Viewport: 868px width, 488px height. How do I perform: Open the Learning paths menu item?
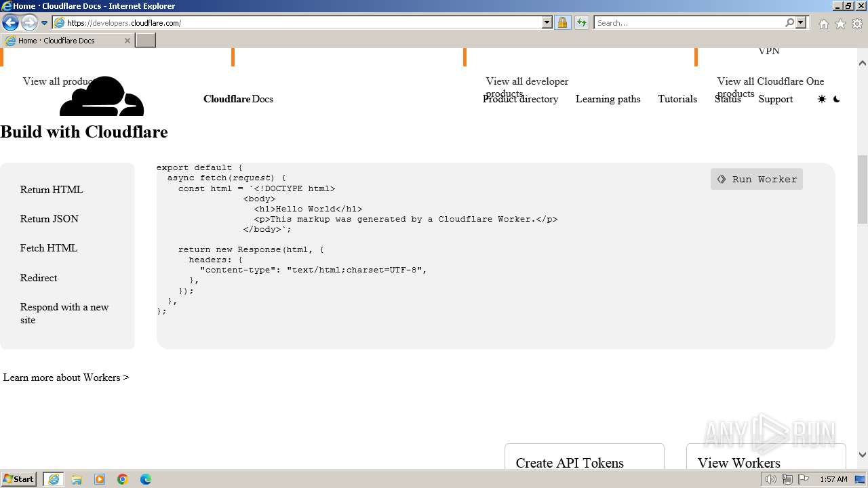point(608,99)
